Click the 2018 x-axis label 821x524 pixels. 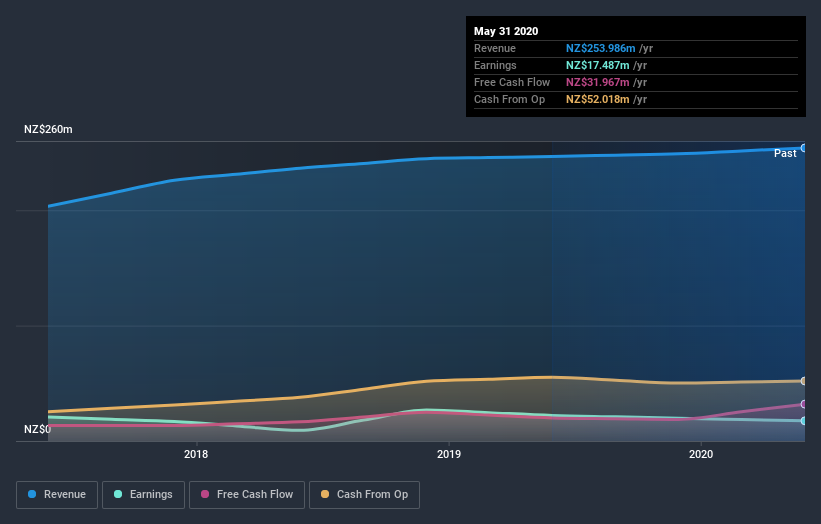(x=196, y=454)
